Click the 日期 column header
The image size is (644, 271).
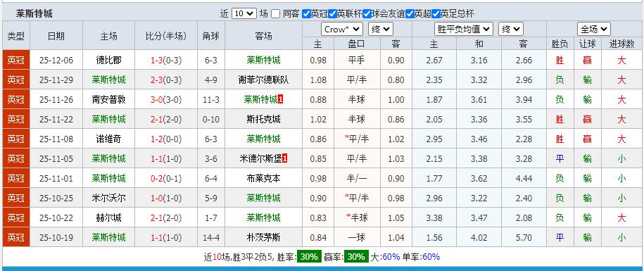click(56, 36)
